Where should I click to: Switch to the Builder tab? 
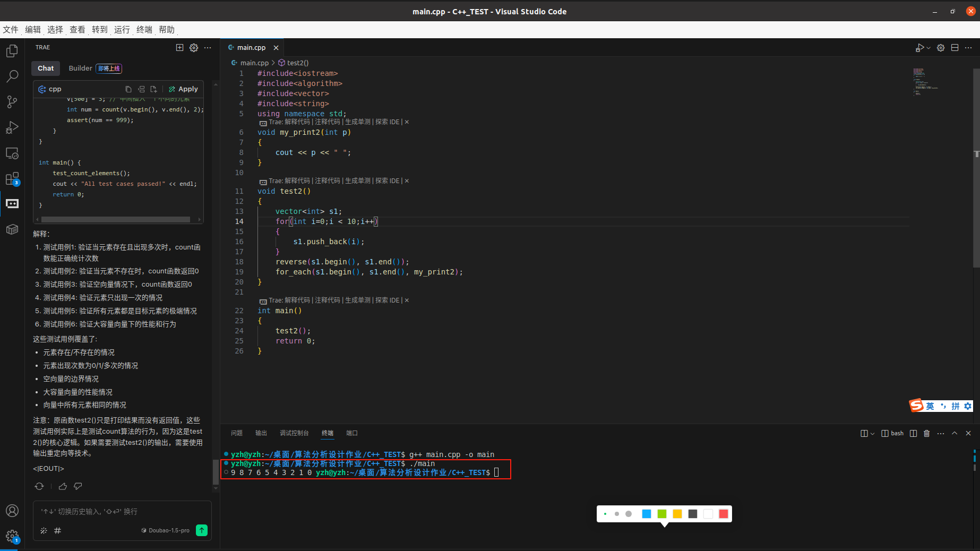click(x=80, y=68)
